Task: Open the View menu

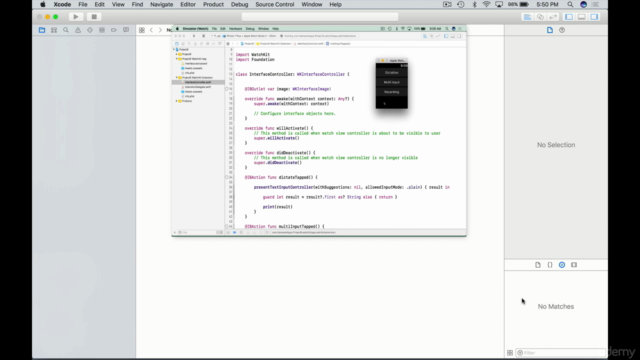Action: [x=118, y=4]
